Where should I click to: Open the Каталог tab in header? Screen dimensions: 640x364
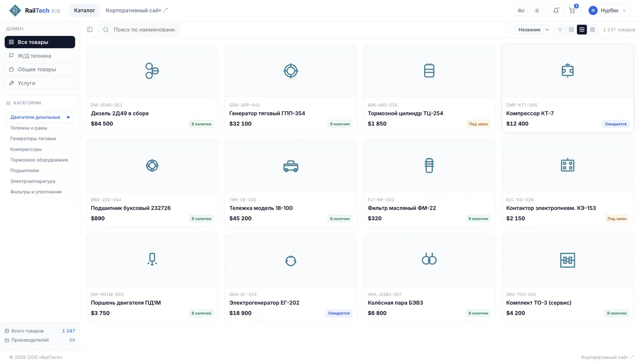pos(85,11)
